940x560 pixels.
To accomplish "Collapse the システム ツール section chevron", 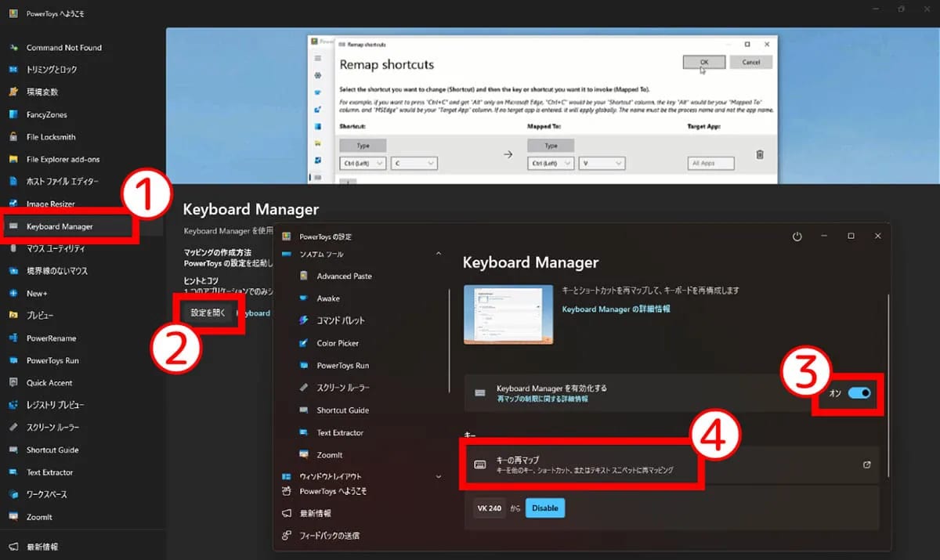I will (x=438, y=255).
